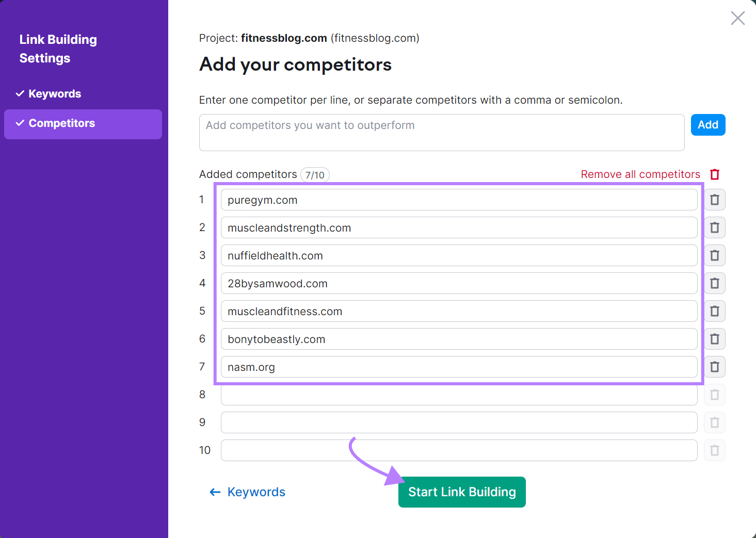
Task: Click trash icon next to nuffieldhealth.com
Action: click(715, 255)
